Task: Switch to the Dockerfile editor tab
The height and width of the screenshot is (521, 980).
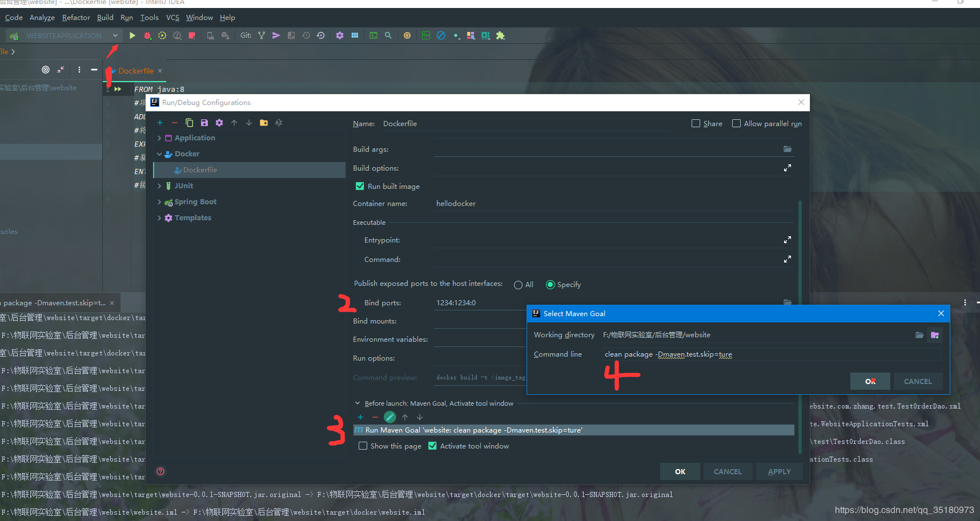Action: point(136,71)
